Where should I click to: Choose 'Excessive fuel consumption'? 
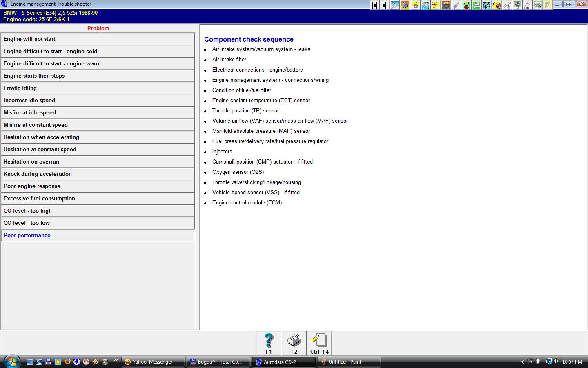(x=98, y=198)
